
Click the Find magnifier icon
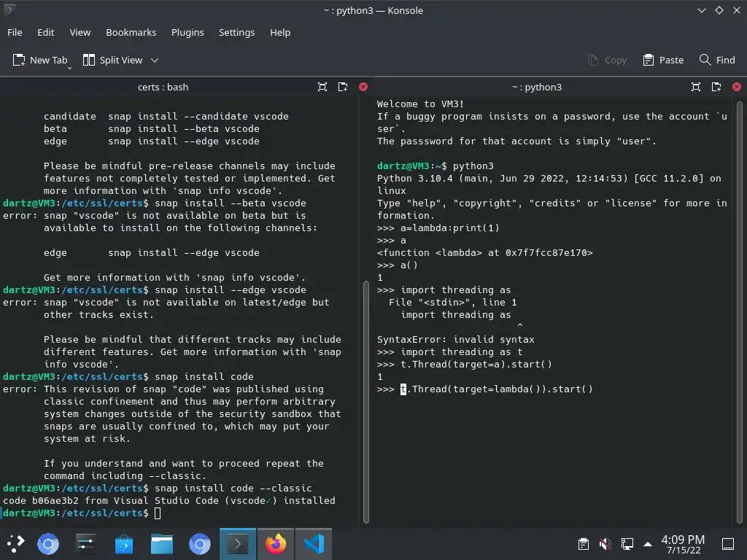(705, 60)
